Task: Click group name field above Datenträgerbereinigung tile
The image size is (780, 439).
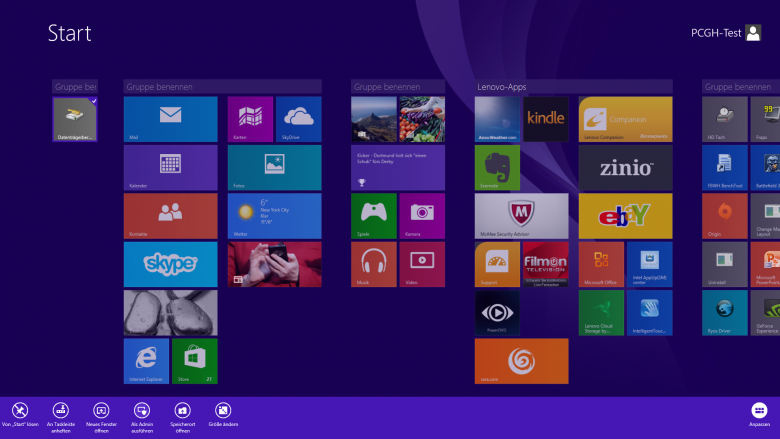Action: coord(75,87)
